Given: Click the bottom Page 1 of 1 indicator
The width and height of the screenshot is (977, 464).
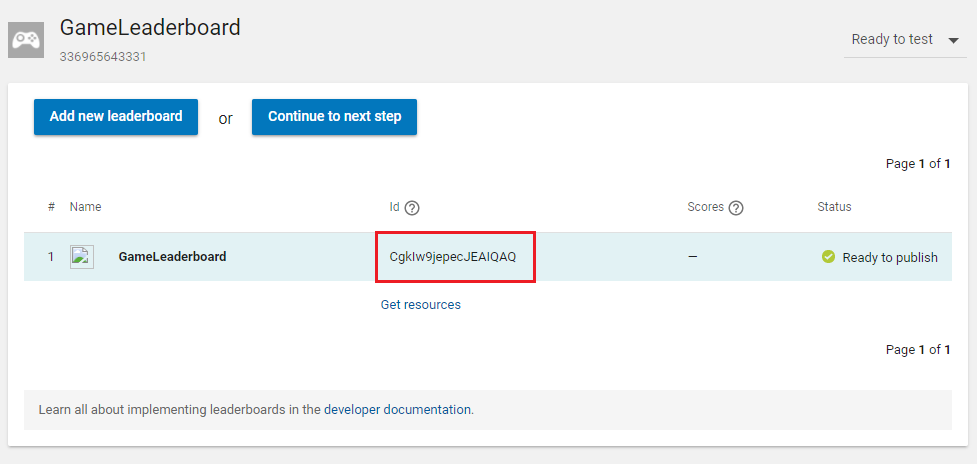Looking at the screenshot, I should [918, 350].
